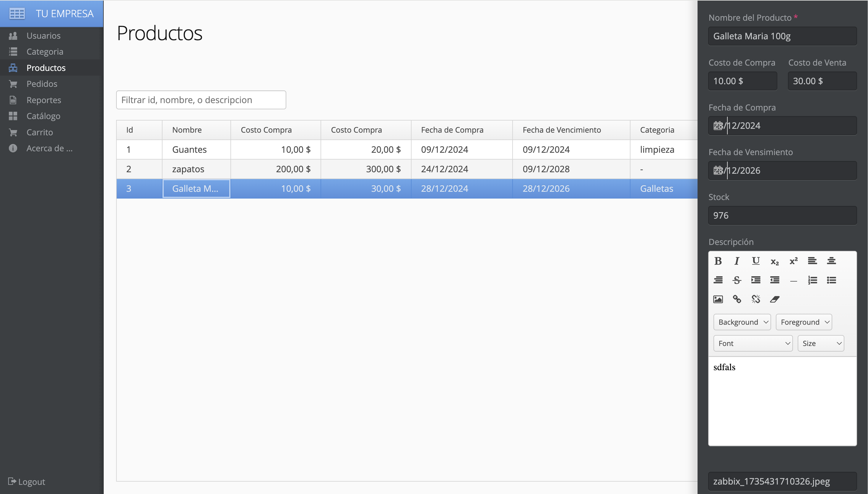
Task: Sort by Fecha de Compra column header
Action: click(x=462, y=130)
